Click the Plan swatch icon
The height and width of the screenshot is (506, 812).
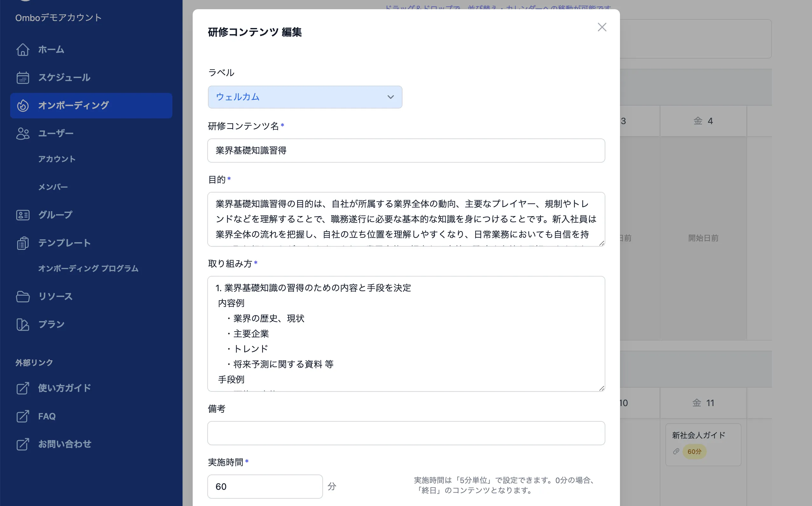point(23,325)
